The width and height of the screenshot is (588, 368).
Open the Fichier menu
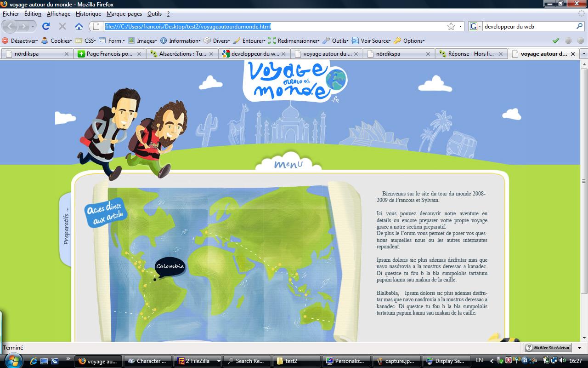pyautogui.click(x=11, y=14)
